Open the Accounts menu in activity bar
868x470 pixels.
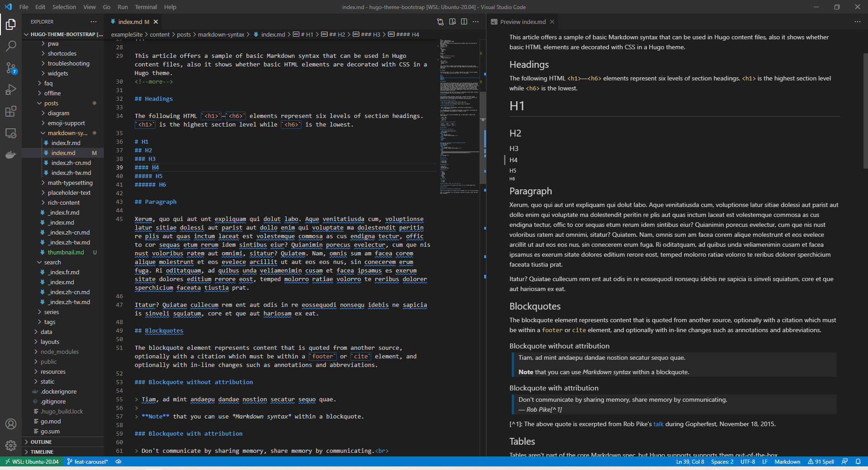tap(11, 424)
